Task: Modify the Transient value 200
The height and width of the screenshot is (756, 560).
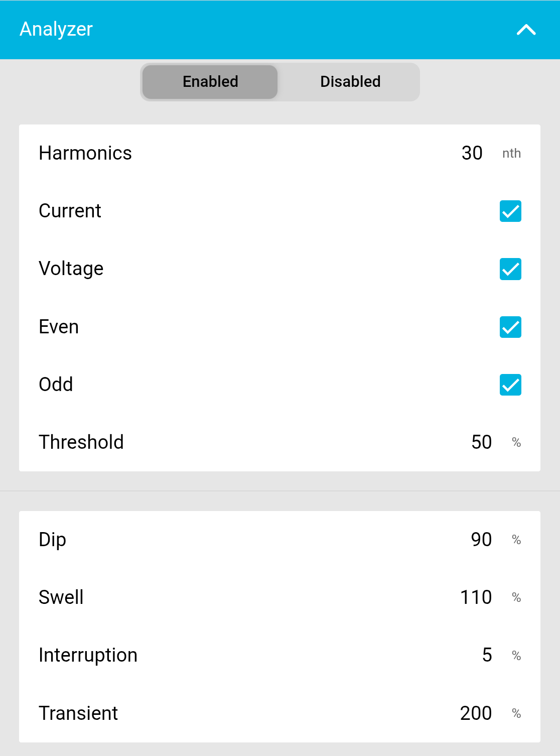Action: tap(476, 713)
